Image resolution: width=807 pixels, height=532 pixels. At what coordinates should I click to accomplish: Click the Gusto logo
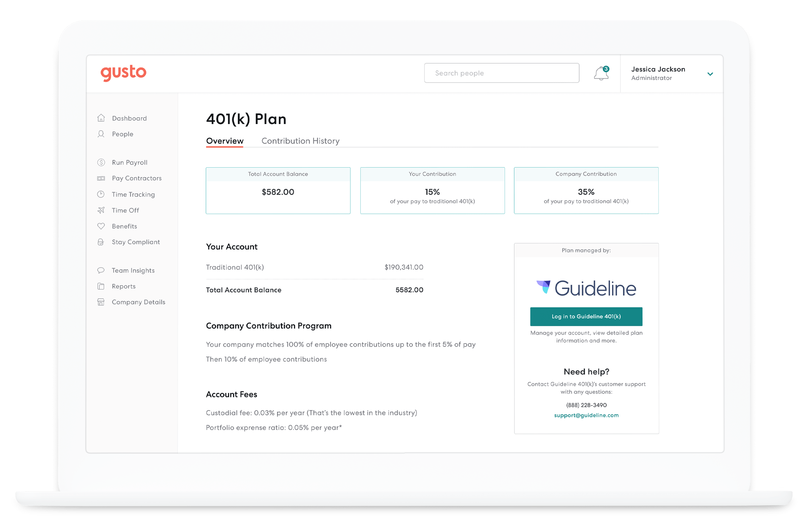(x=123, y=73)
